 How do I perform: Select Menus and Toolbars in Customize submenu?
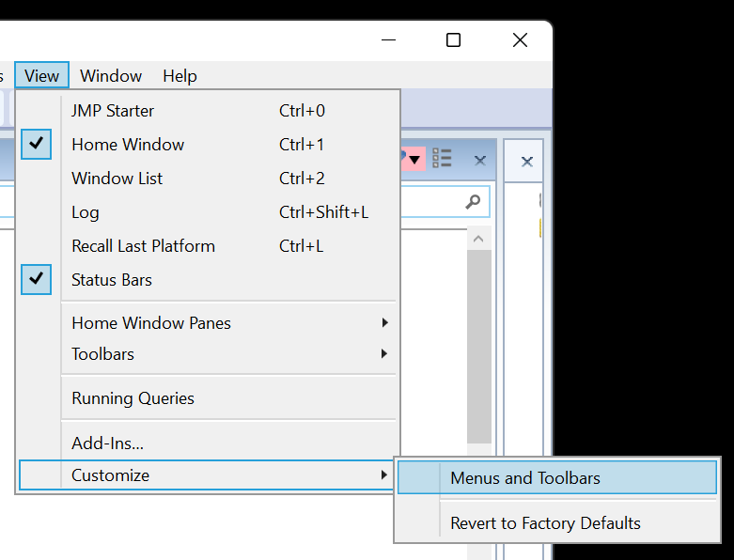pos(524,478)
